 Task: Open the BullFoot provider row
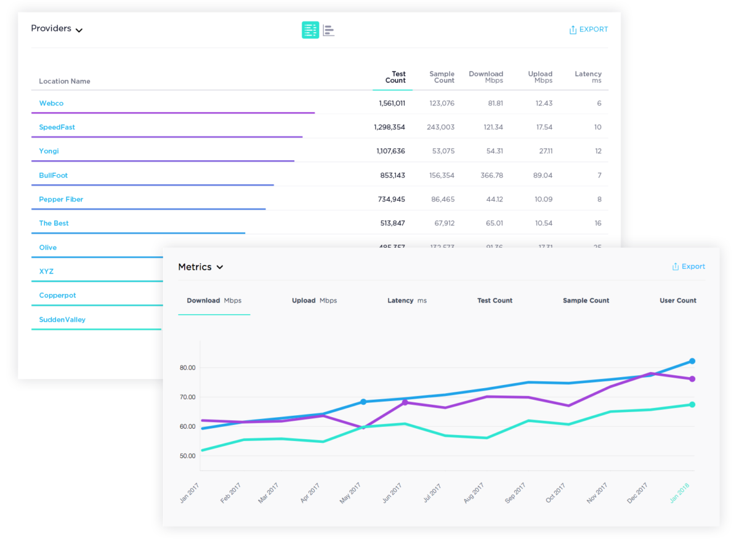pos(53,176)
